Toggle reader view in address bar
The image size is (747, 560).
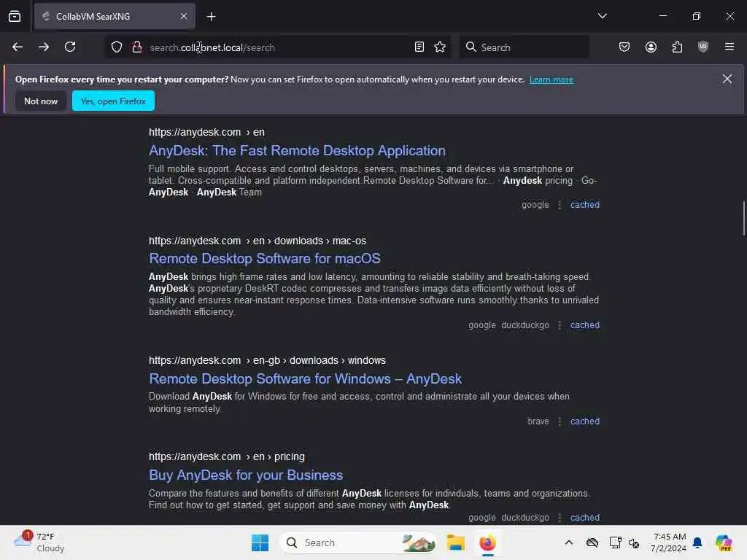tap(419, 47)
